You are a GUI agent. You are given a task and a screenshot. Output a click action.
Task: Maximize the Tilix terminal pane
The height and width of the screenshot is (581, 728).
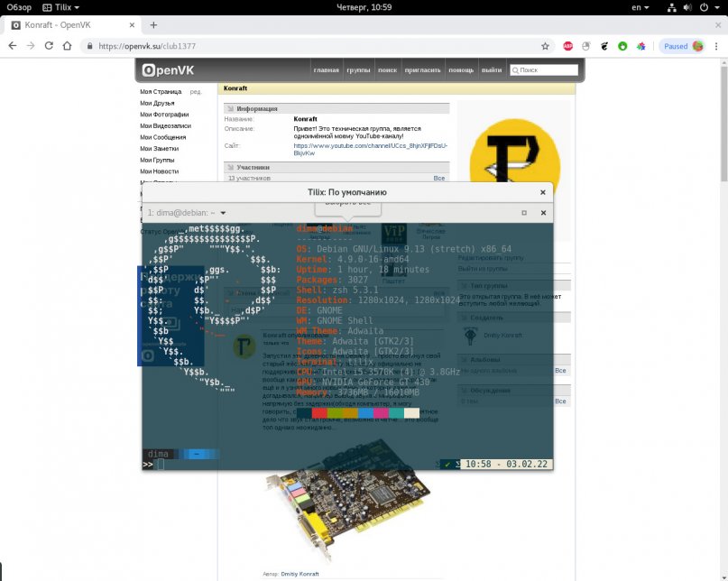pyautogui.click(x=524, y=213)
